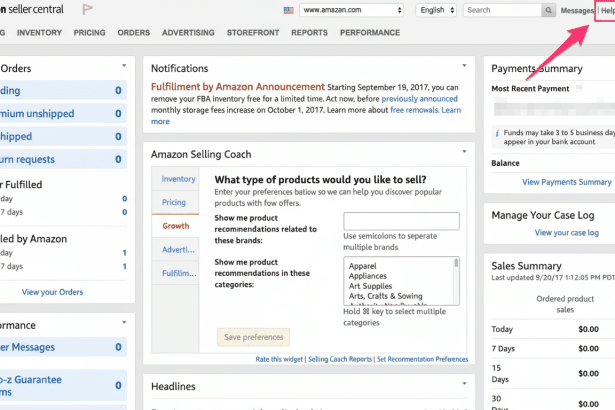This screenshot has height=410, width=615.
Task: Open the English language dropdown
Action: (x=437, y=10)
